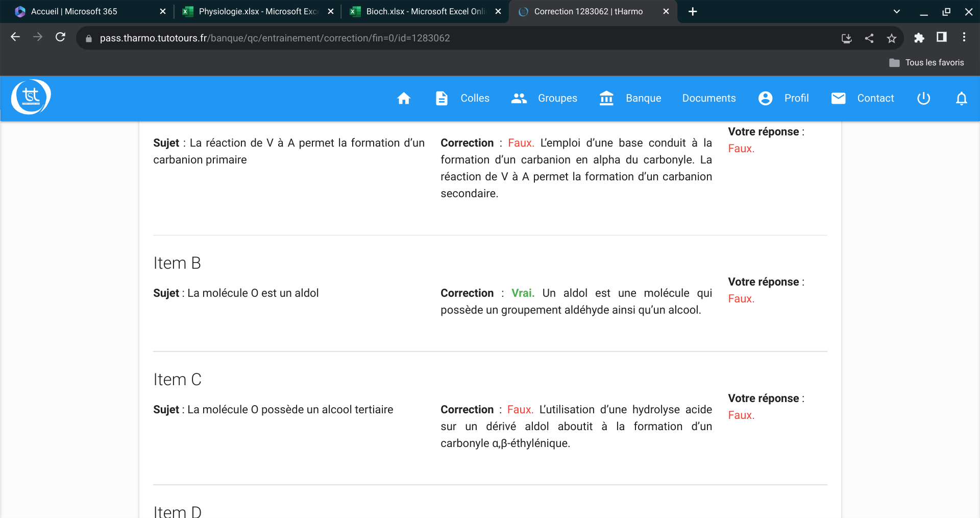Open the Documents menu
Image resolution: width=980 pixels, height=518 pixels.
coord(709,98)
